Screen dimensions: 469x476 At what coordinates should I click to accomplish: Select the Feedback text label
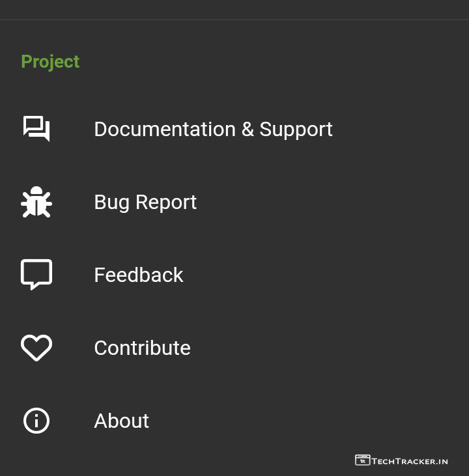tap(139, 275)
